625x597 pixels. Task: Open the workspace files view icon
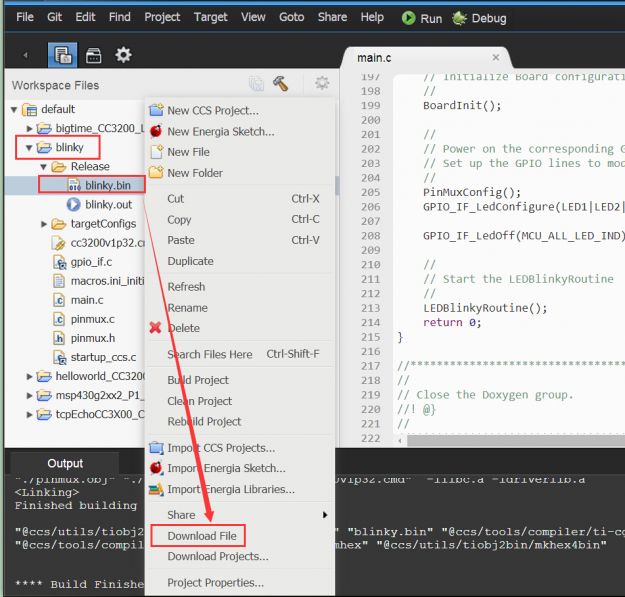click(63, 55)
